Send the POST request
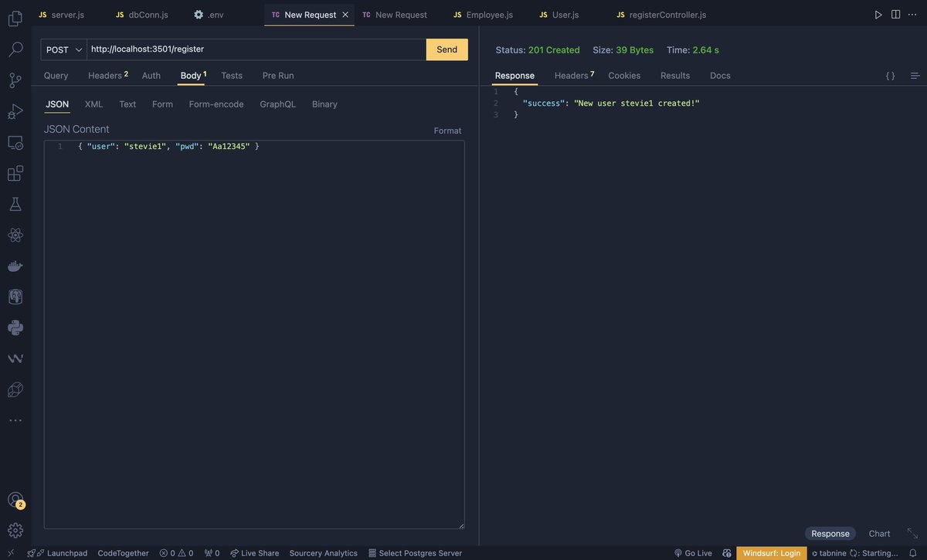The image size is (927, 560). [x=447, y=49]
